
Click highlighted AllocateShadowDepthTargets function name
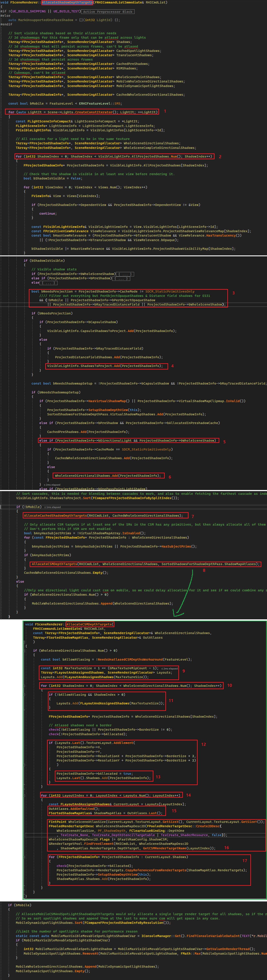[x=67, y=2]
